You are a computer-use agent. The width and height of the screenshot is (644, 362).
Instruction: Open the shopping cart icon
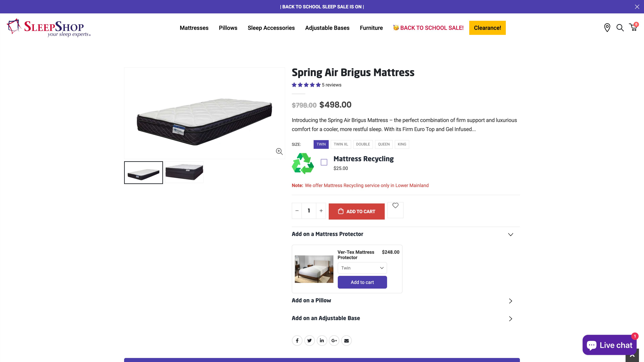pyautogui.click(x=633, y=28)
